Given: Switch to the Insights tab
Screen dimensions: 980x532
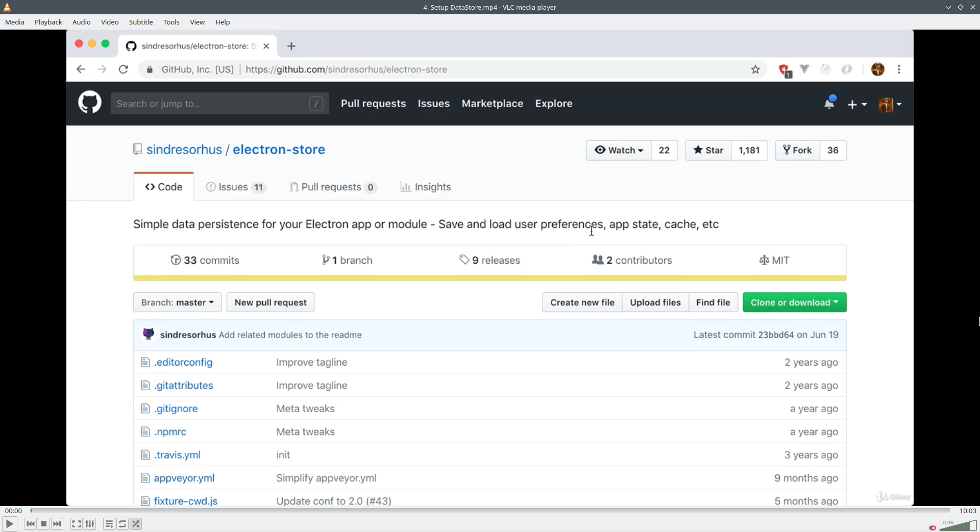Looking at the screenshot, I should click(x=426, y=187).
